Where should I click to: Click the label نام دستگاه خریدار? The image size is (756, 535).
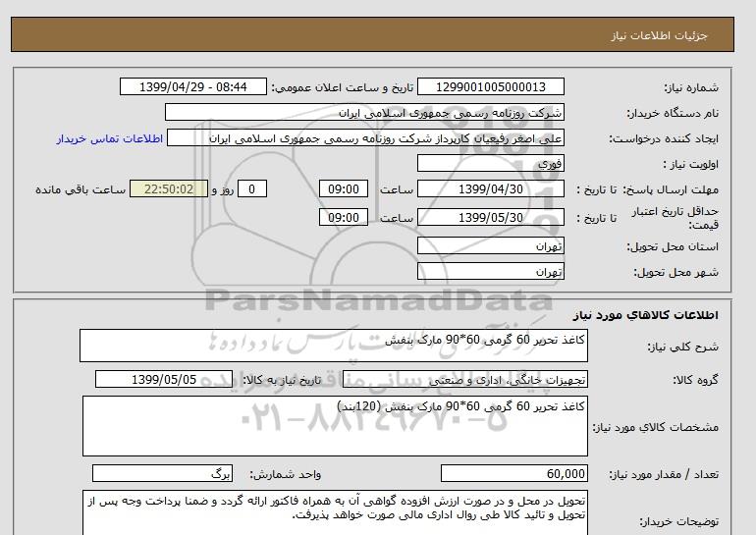coord(673,113)
